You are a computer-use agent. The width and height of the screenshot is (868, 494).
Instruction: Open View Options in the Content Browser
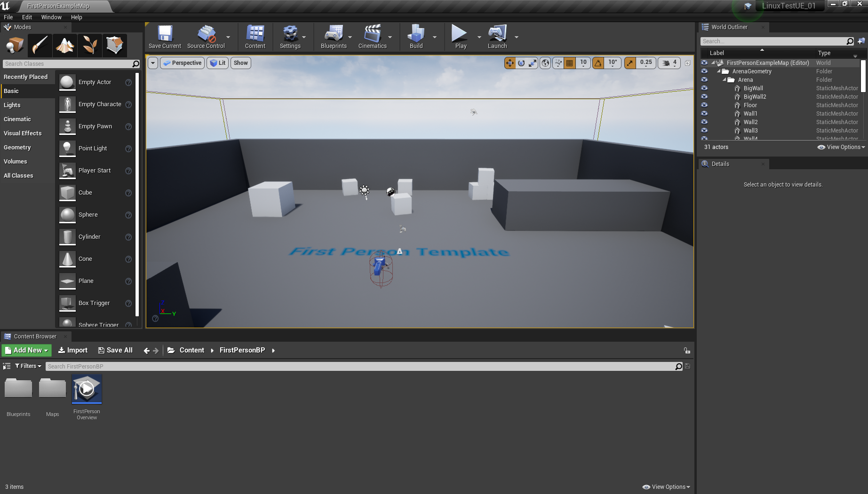[x=665, y=486]
